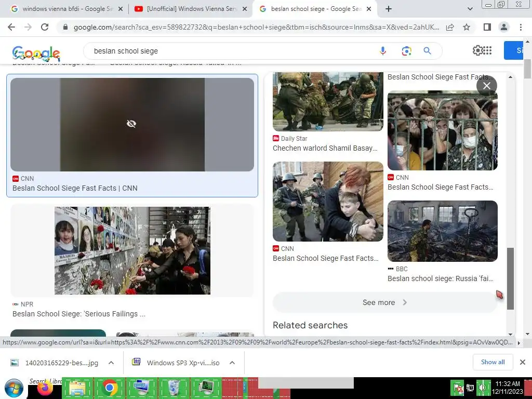
Task: Click the search box with 'beslan school siege'
Action: click(x=231, y=51)
